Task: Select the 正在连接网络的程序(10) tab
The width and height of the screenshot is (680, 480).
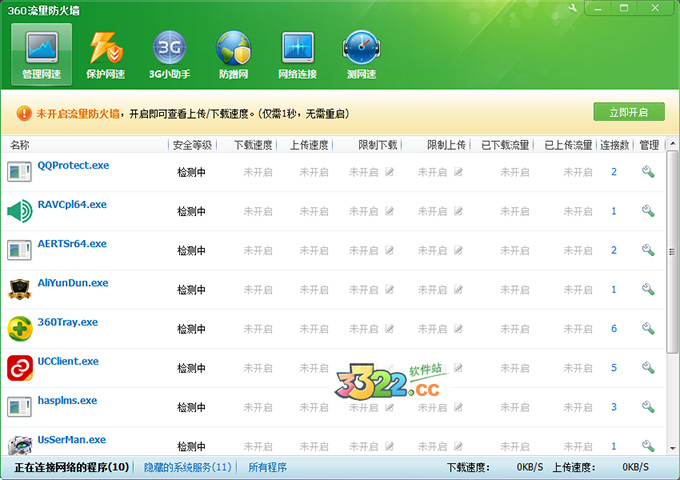Action: click(71, 467)
